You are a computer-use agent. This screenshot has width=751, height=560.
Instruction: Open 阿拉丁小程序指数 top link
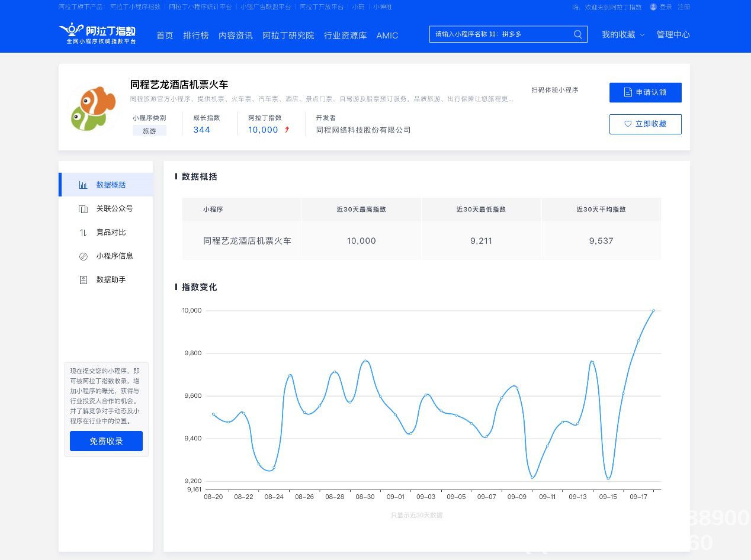[135, 7]
